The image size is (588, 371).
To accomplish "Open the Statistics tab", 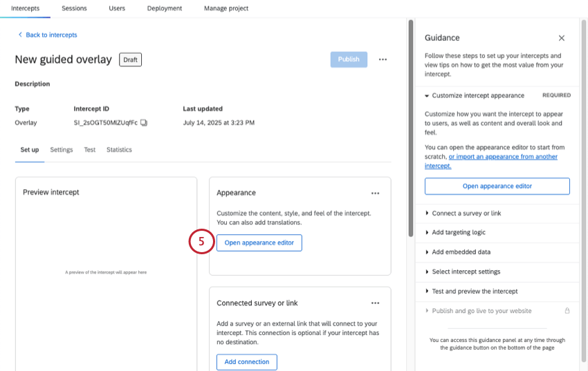I will click(x=119, y=150).
